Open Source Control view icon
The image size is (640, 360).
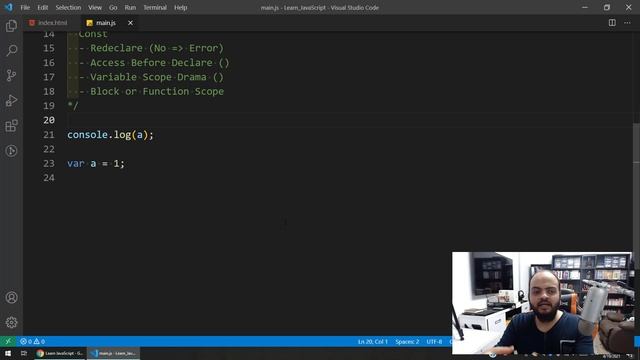click(x=11, y=76)
